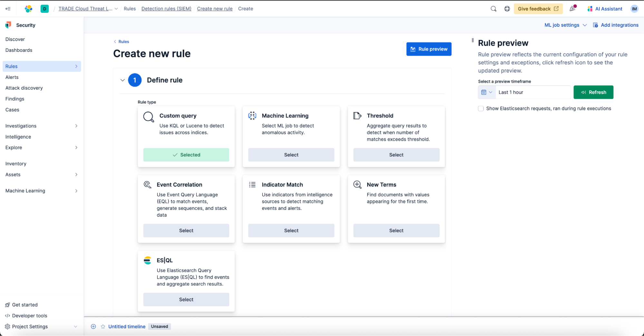The width and height of the screenshot is (644, 336).
Task: Click the green Refresh button
Action: pos(593,92)
